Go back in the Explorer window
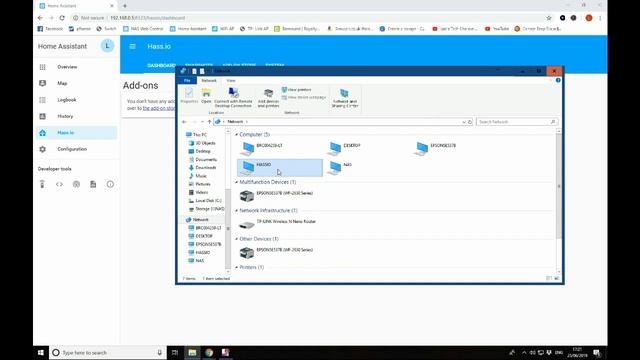Screen dimensions: 640x360 pyautogui.click(x=184, y=122)
